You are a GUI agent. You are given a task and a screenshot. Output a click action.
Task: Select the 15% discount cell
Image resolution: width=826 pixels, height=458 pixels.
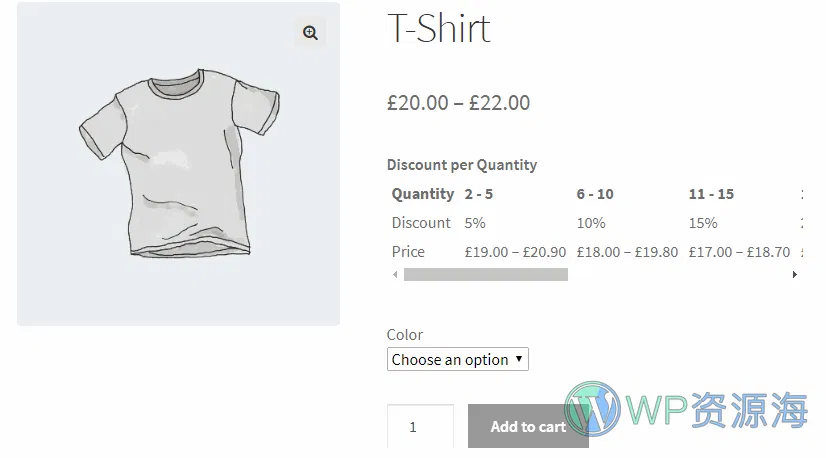[703, 223]
